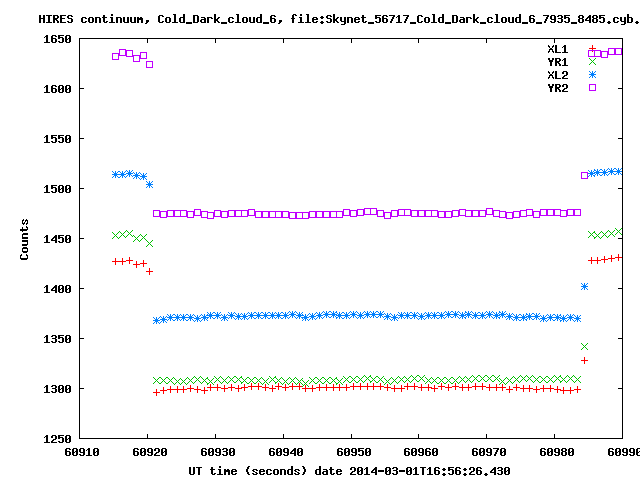
Task: Select the XL1 legend label
Action: (x=558, y=49)
